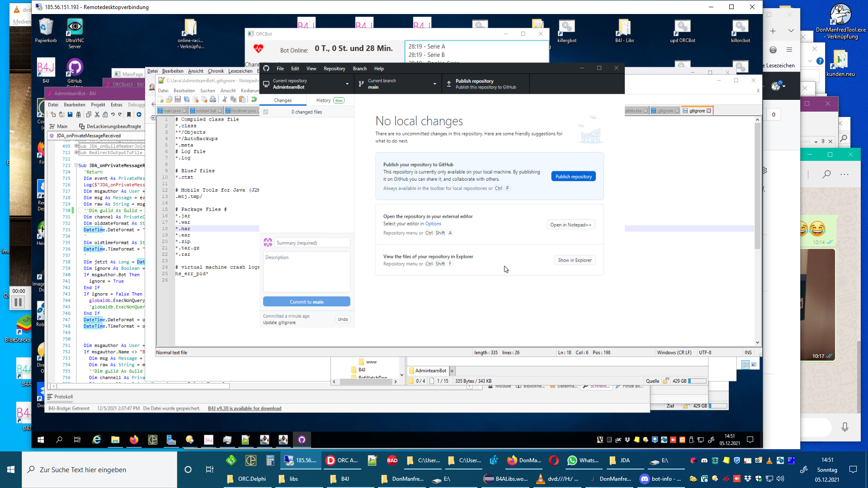Open the Repository menu in GitHub Desktop

[334, 69]
